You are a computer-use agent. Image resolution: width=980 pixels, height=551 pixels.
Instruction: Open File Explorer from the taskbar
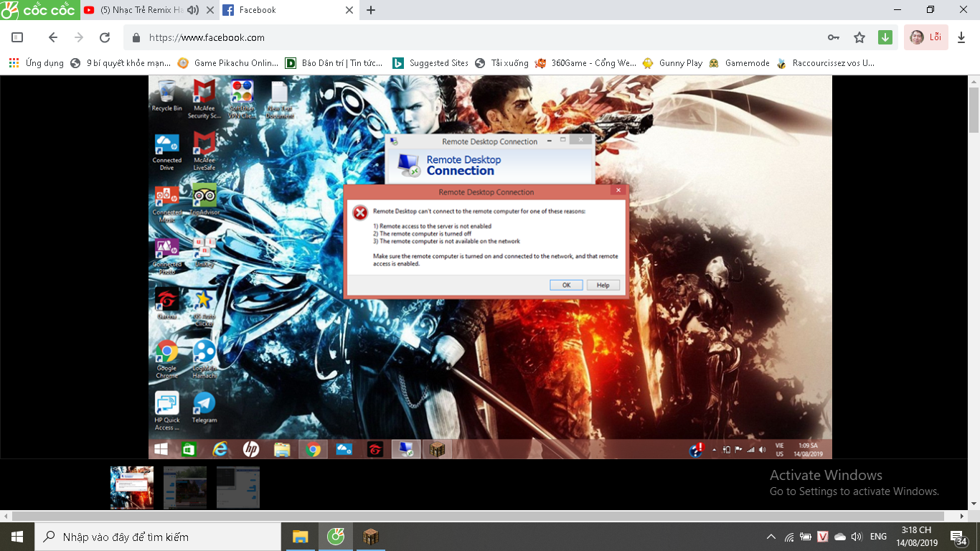tap(300, 537)
